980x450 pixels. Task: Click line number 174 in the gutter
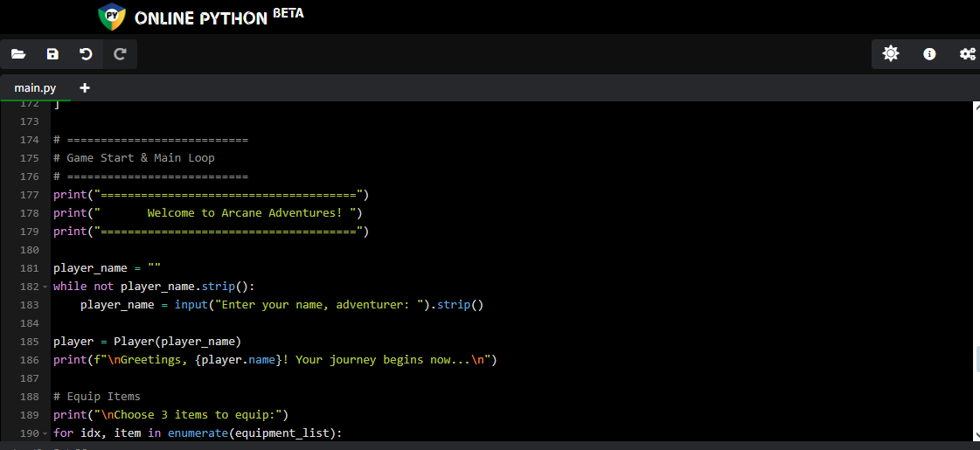click(x=30, y=140)
